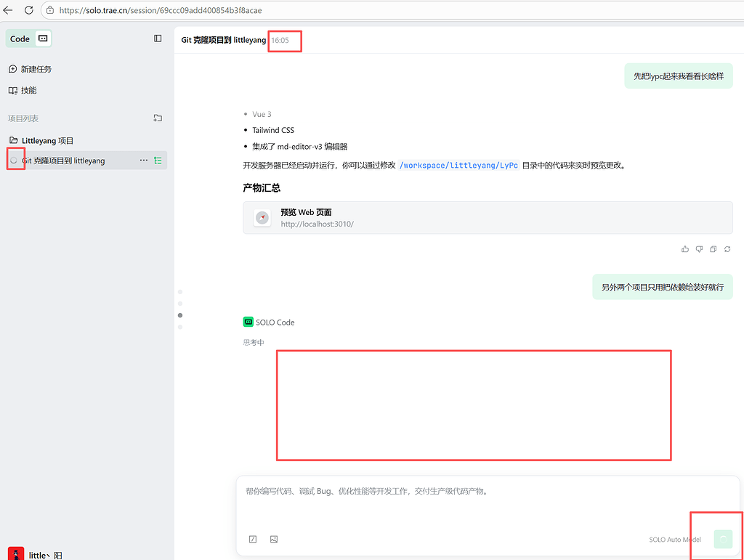
Task: Jump to the first conversation navigation dot
Action: click(x=180, y=291)
